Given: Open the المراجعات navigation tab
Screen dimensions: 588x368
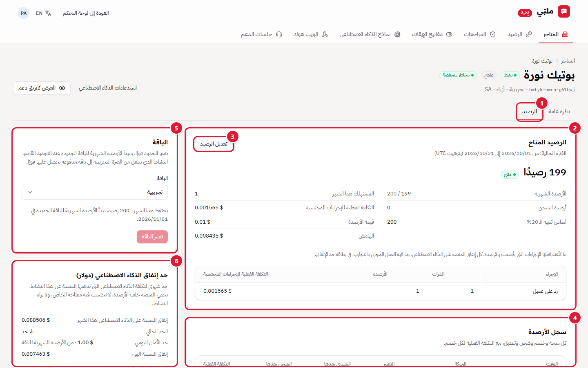Looking at the screenshot, I should click(479, 34).
